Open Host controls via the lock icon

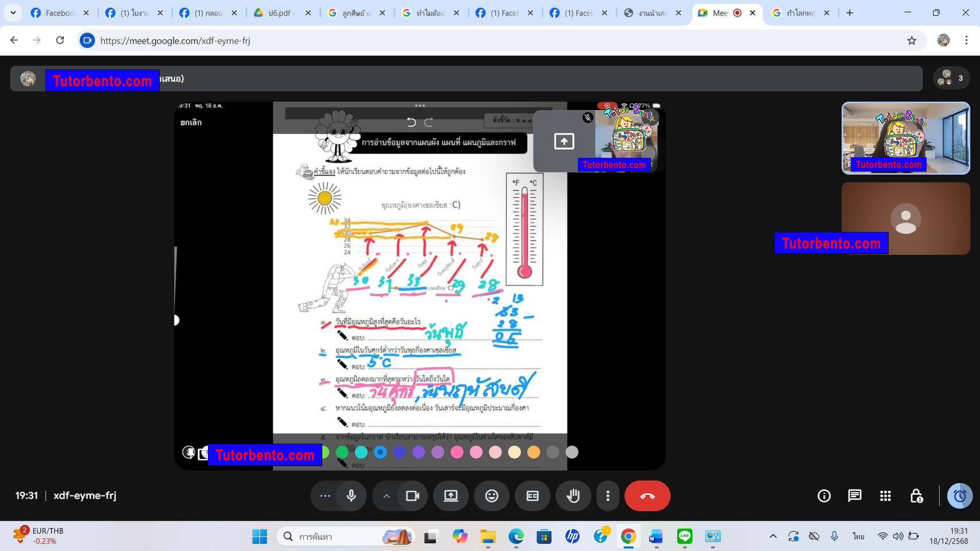click(916, 496)
